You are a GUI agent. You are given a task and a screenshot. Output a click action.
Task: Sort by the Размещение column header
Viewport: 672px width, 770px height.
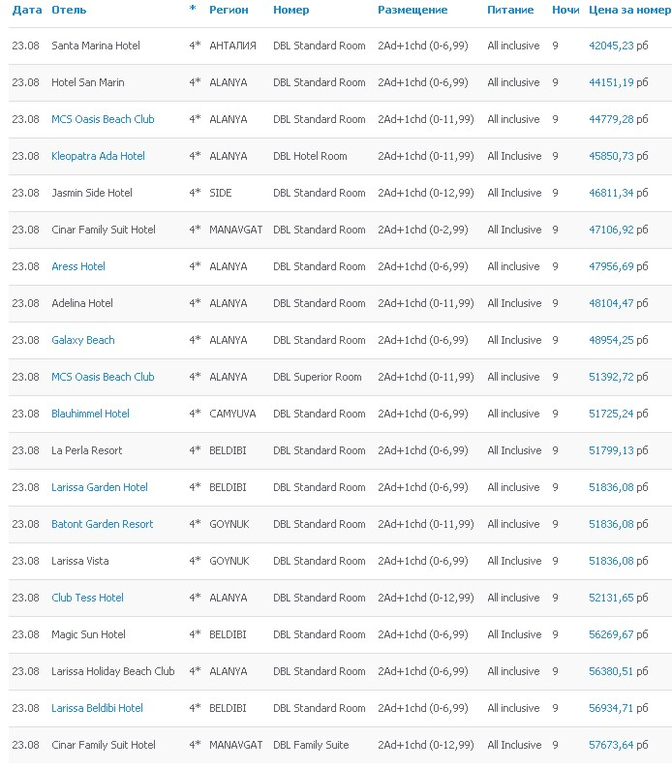tap(412, 10)
